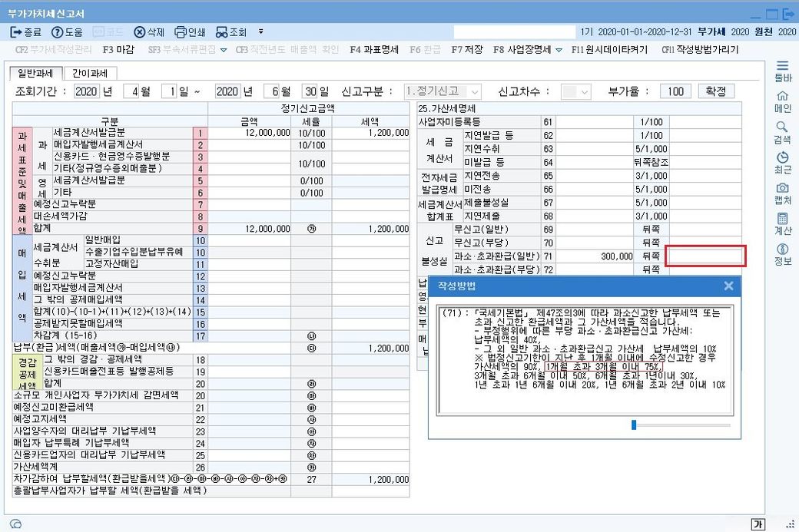Open 도움 help from the toolbar
799x532 pixels.
pos(58,32)
